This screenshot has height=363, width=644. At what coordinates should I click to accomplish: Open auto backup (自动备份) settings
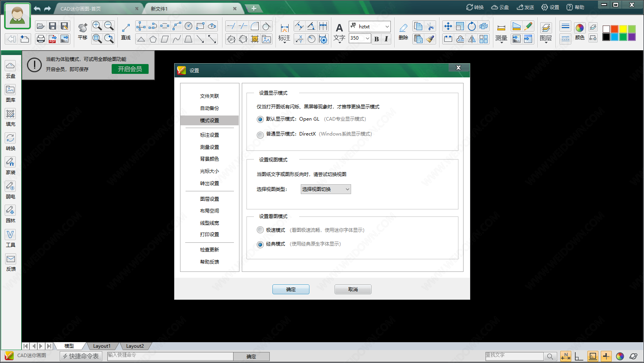click(x=210, y=108)
